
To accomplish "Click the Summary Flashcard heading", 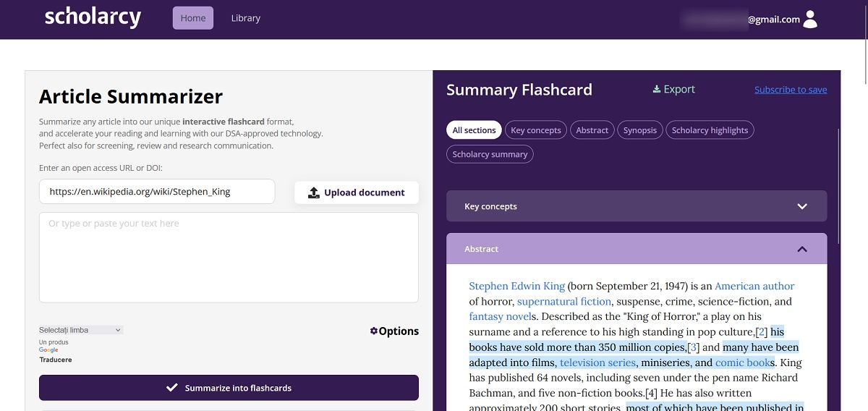I will (x=519, y=90).
